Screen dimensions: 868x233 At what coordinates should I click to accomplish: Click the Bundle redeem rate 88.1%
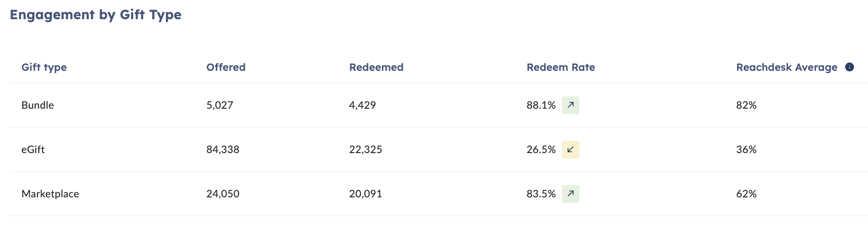[541, 105]
